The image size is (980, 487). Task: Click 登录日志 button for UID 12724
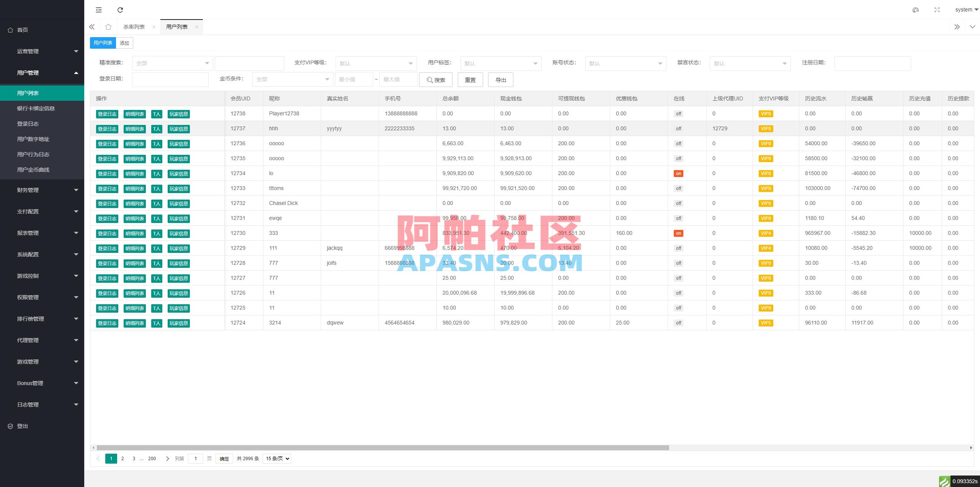click(x=107, y=323)
